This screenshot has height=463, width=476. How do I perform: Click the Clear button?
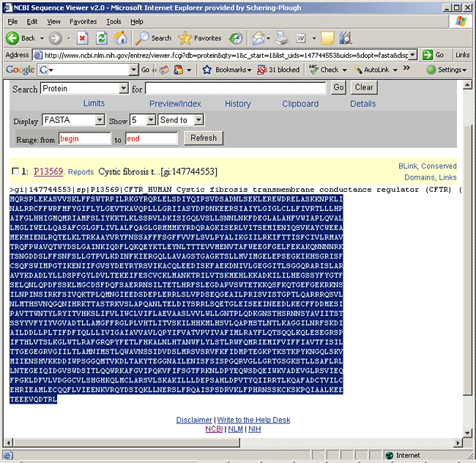click(x=364, y=87)
